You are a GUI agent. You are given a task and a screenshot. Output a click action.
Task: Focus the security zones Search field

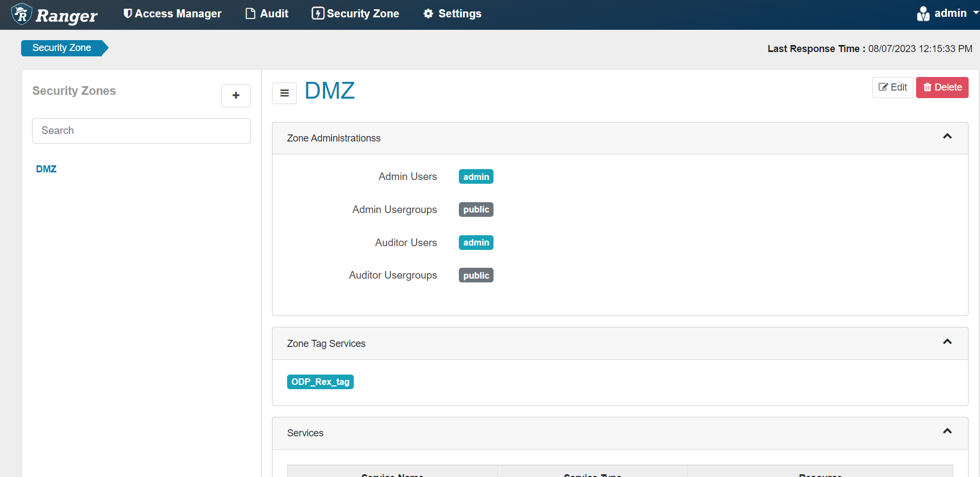pyautogui.click(x=141, y=131)
